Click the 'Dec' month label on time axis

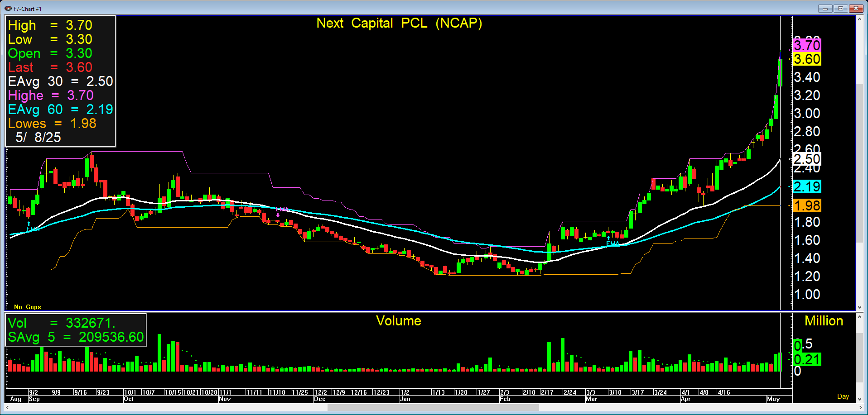(320, 399)
